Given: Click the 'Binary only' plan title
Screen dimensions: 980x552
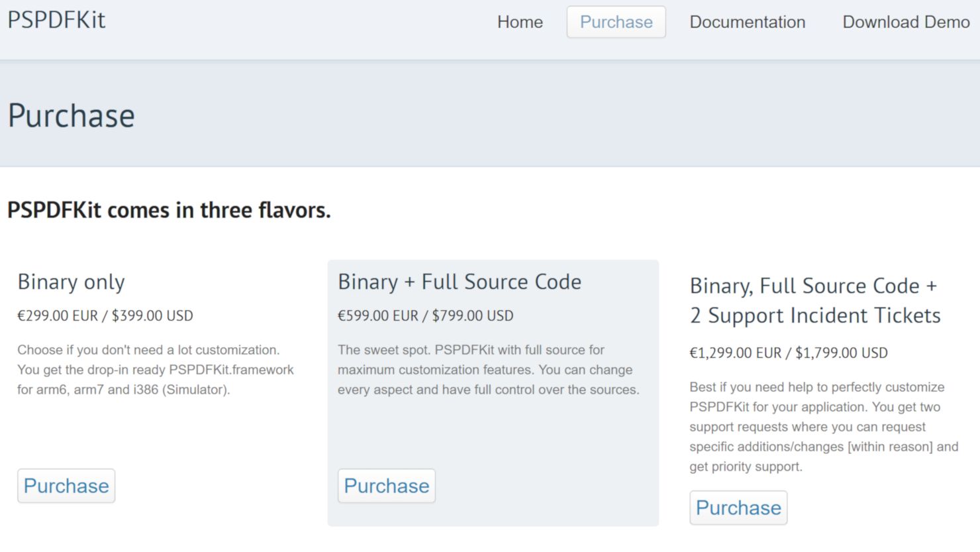Looking at the screenshot, I should click(x=71, y=282).
